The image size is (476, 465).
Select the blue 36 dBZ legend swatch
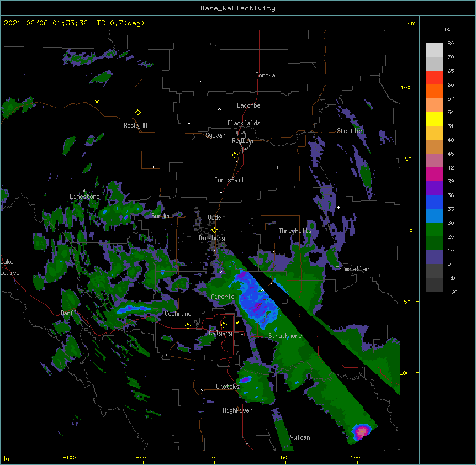coord(434,202)
